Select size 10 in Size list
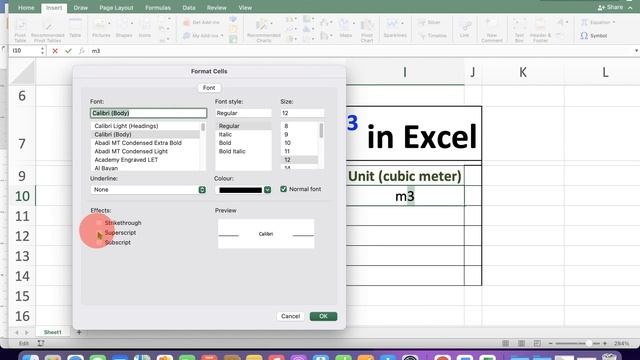Image resolution: width=640 pixels, height=360 pixels. pos(287,143)
